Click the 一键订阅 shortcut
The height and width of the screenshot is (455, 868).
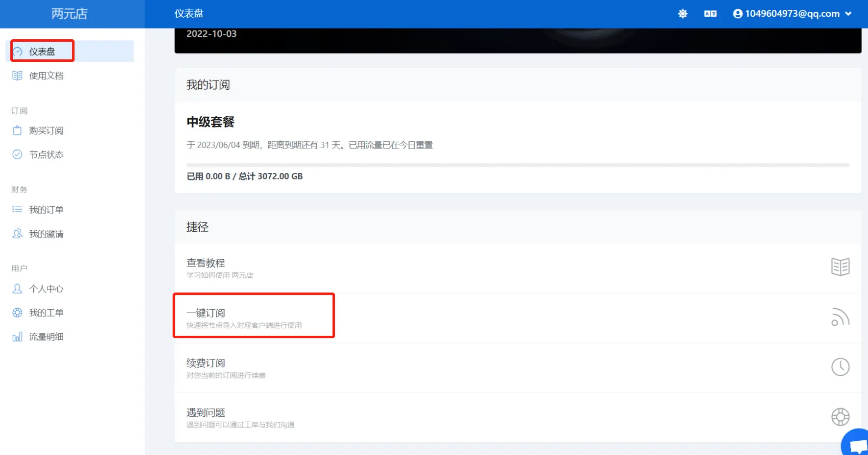point(206,318)
